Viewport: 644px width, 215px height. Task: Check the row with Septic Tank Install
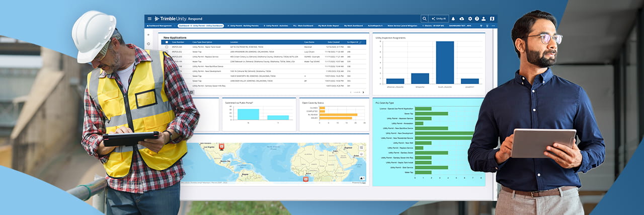(167, 46)
